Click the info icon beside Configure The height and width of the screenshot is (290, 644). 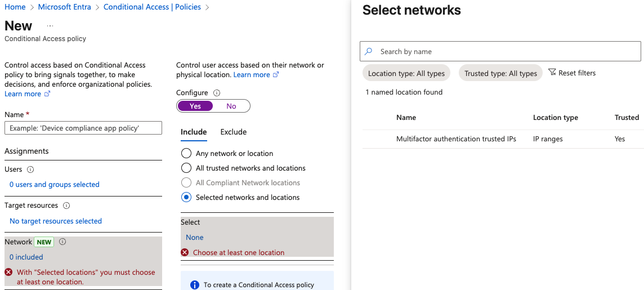pyautogui.click(x=217, y=93)
